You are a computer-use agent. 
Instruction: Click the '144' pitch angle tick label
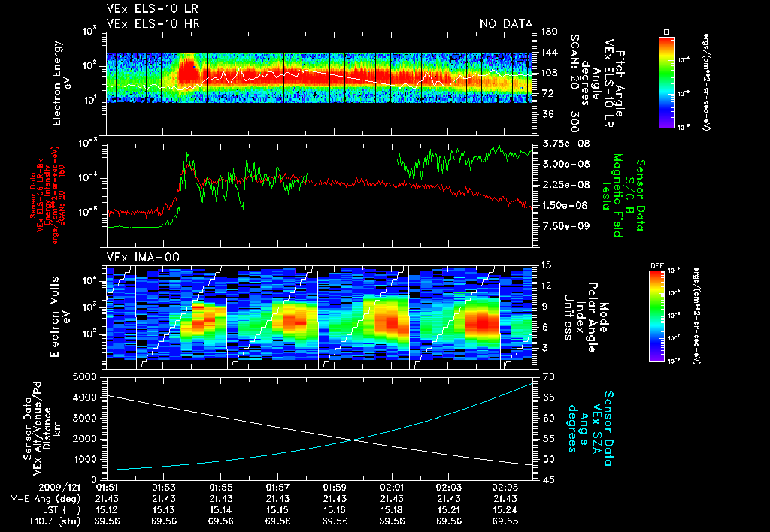(550, 52)
